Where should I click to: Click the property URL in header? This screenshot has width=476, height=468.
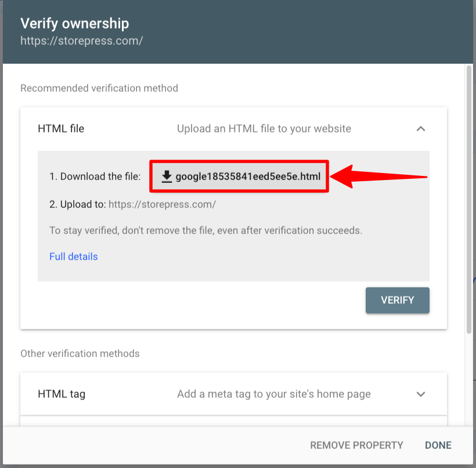click(82, 41)
